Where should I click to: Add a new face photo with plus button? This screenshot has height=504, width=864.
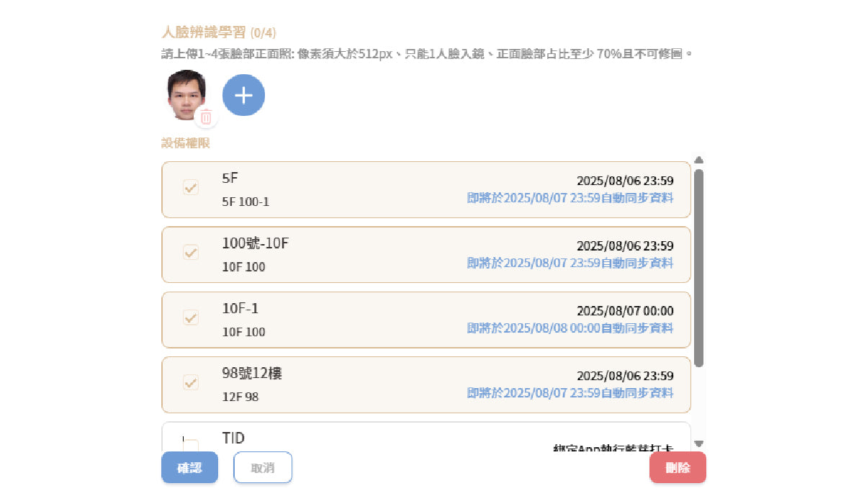(243, 95)
